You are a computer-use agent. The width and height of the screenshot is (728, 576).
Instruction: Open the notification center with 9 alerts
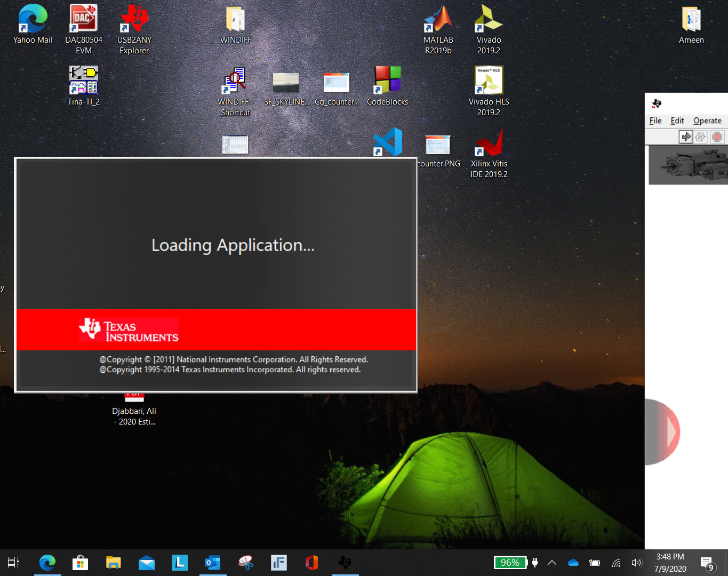coord(707,563)
